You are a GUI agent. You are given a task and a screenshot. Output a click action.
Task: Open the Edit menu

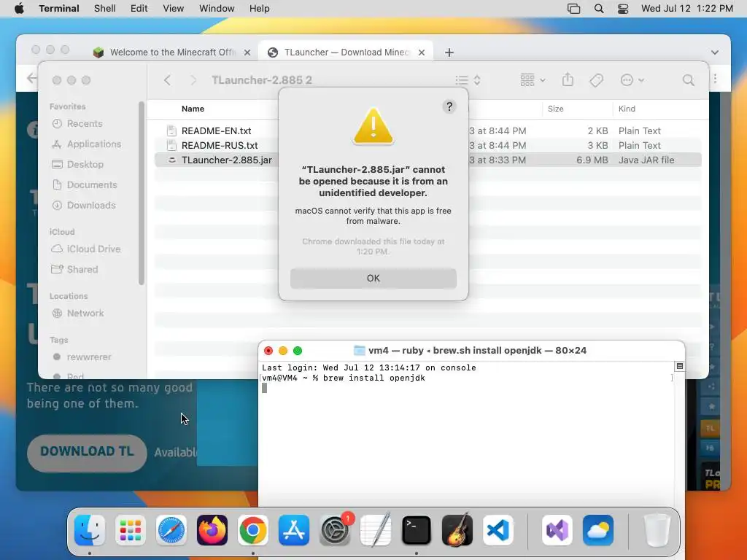(x=139, y=9)
